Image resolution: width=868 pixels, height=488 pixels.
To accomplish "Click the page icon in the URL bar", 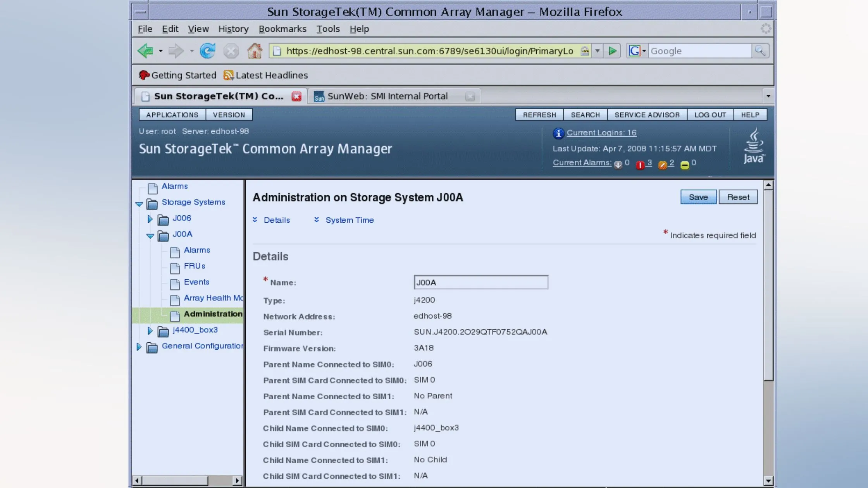I will tap(277, 51).
